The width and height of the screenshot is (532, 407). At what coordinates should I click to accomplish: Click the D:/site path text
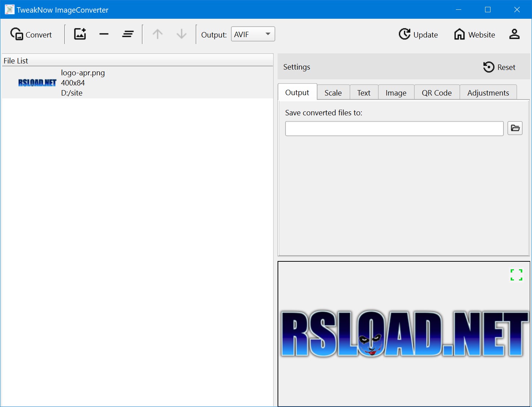coord(72,93)
